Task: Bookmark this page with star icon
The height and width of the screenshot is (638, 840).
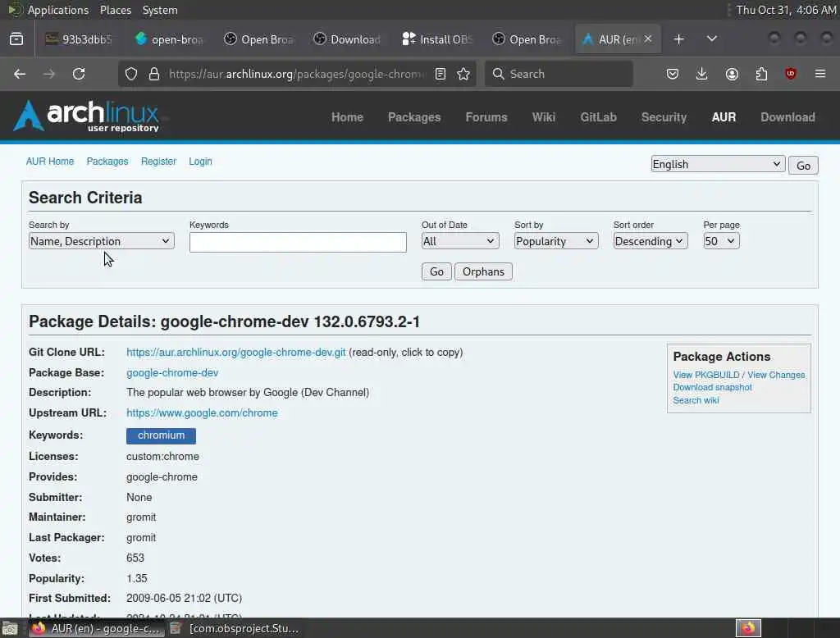Action: pos(463,74)
